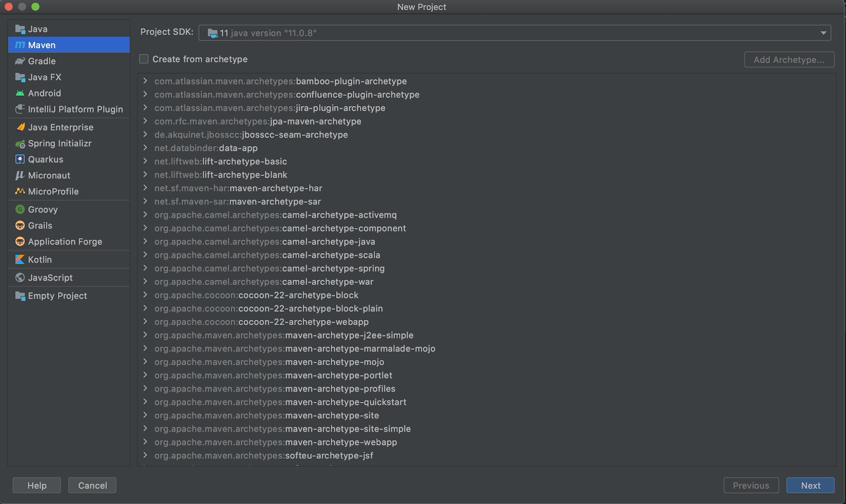Viewport: 846px width, 504px height.
Task: Click the Groovy green circle icon
Action: click(20, 210)
